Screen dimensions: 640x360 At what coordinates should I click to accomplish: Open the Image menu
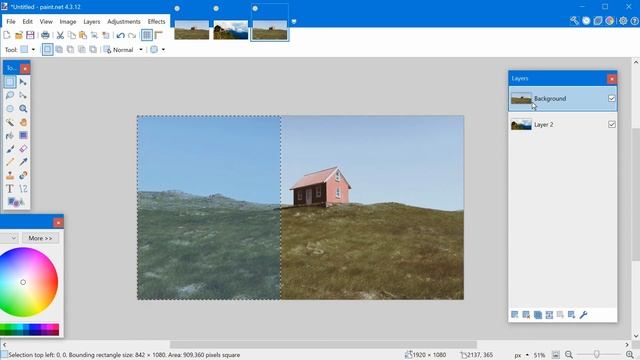point(68,22)
